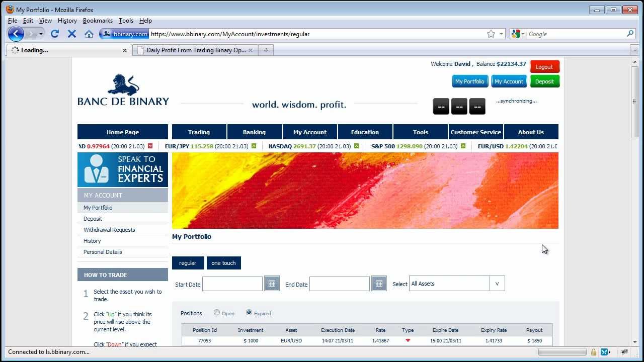Click the blue My Account button
This screenshot has width=644, height=362.
(x=509, y=81)
